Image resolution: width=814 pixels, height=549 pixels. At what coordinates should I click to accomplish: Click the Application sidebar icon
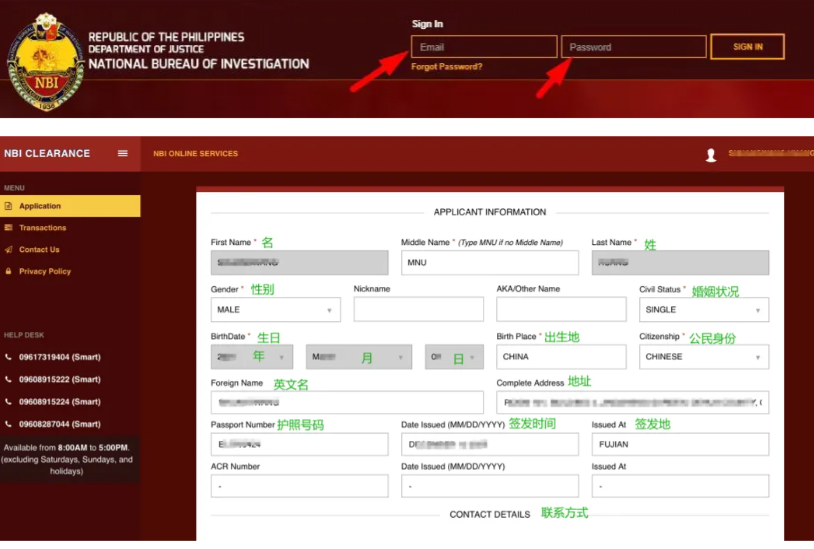[9, 206]
